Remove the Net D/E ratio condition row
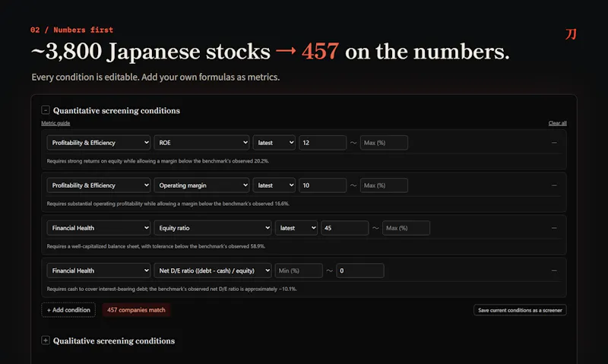Screen dimensions: 608x364 [x=554, y=271]
